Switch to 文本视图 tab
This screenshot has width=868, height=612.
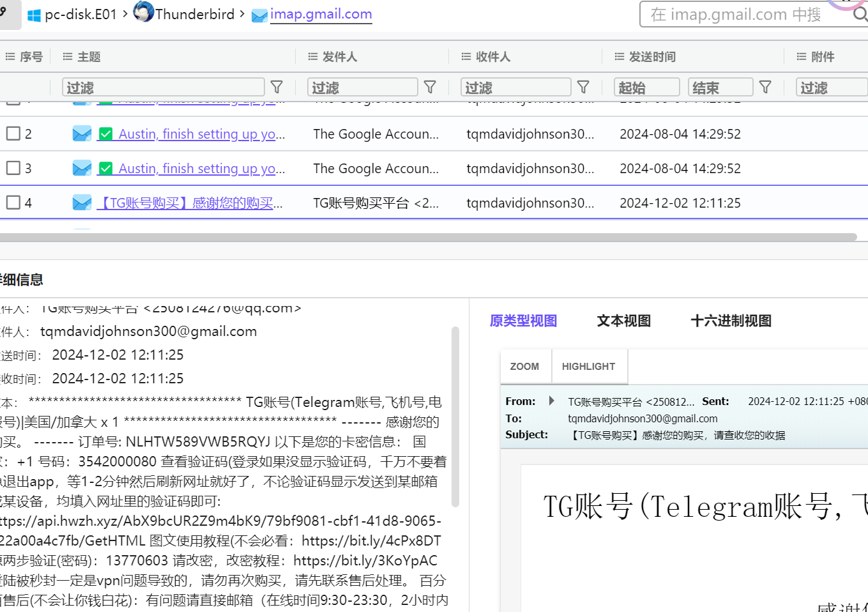tap(624, 321)
